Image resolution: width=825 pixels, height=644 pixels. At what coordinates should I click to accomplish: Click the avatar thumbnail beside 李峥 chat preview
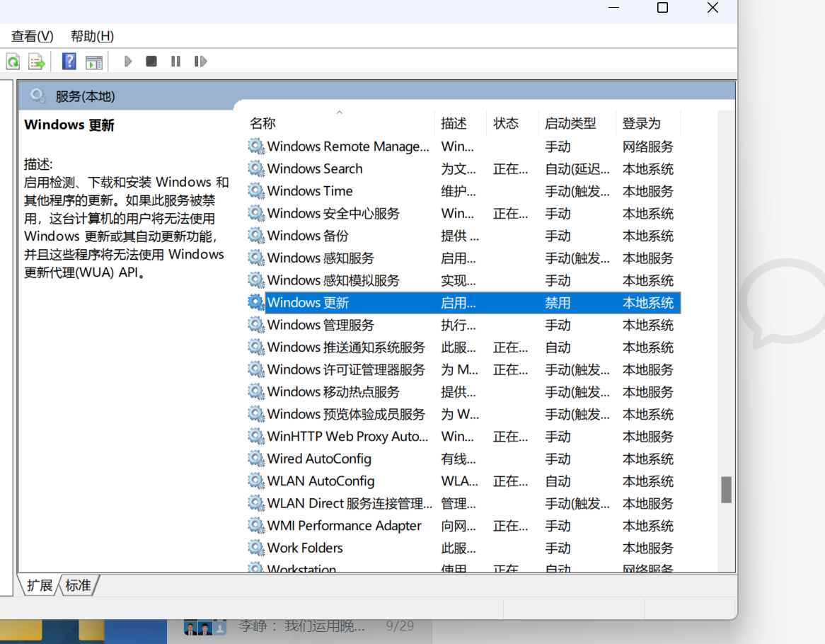click(204, 627)
